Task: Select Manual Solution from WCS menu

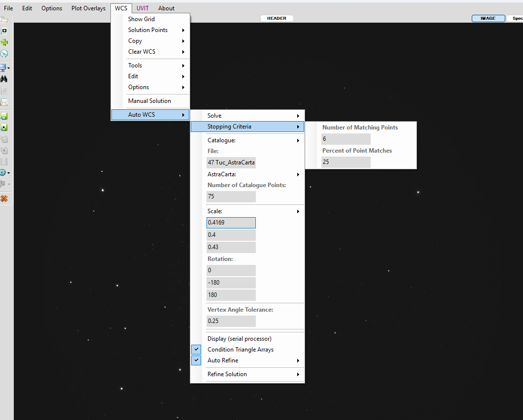Action: [149, 101]
